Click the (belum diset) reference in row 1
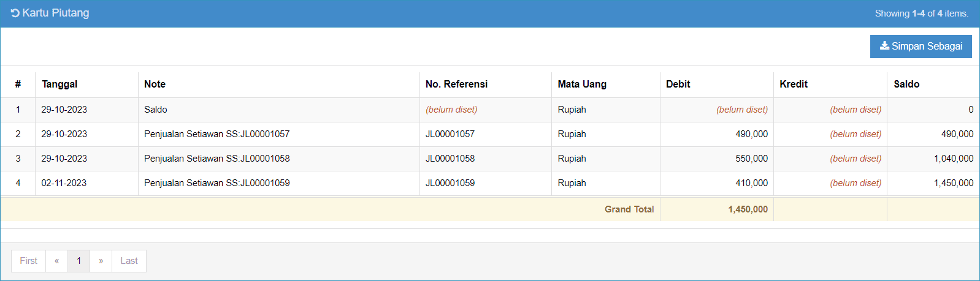 tap(451, 110)
